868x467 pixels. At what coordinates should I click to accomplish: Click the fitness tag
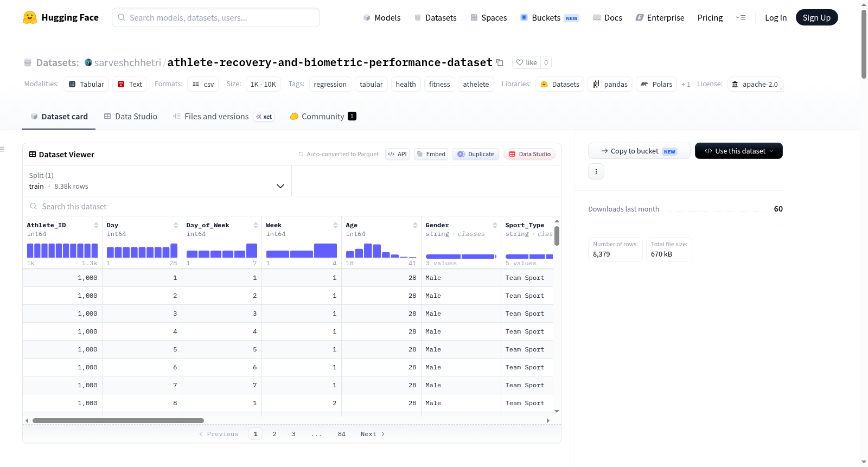tap(439, 84)
